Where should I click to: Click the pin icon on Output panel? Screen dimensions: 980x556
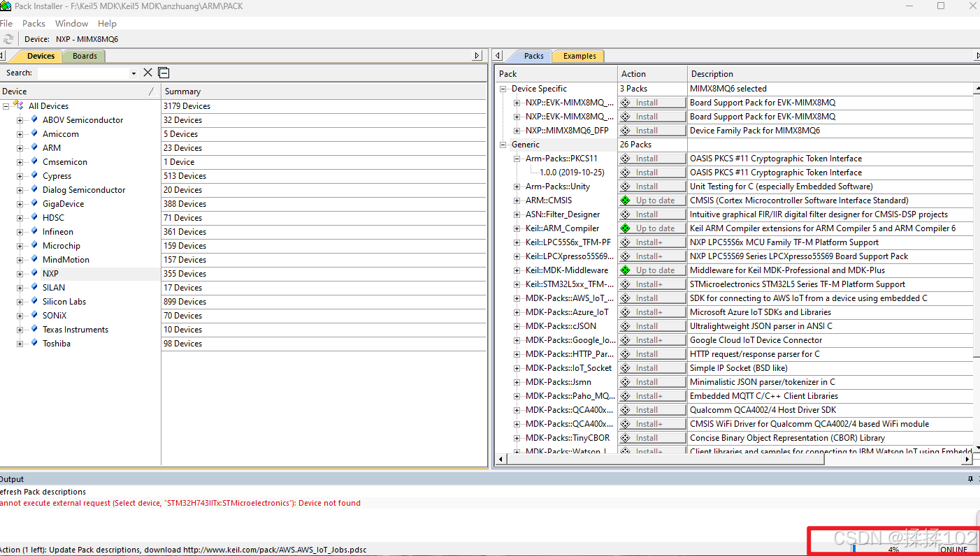tap(970, 479)
